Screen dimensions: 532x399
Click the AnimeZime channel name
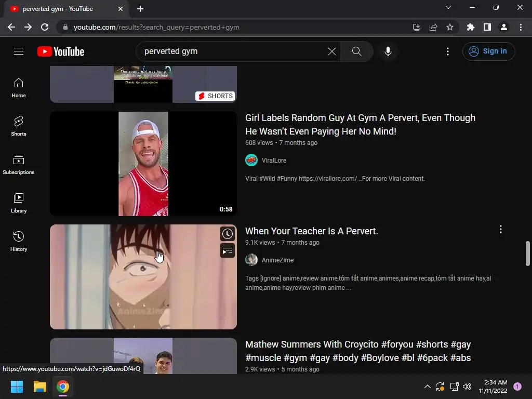(x=277, y=260)
